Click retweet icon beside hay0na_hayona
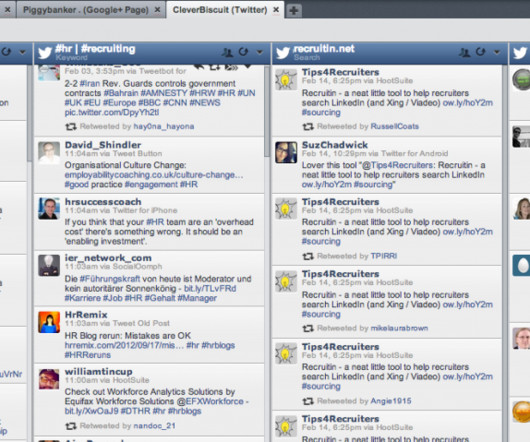Image resolution: width=530 pixels, height=442 pixels. coord(71,127)
